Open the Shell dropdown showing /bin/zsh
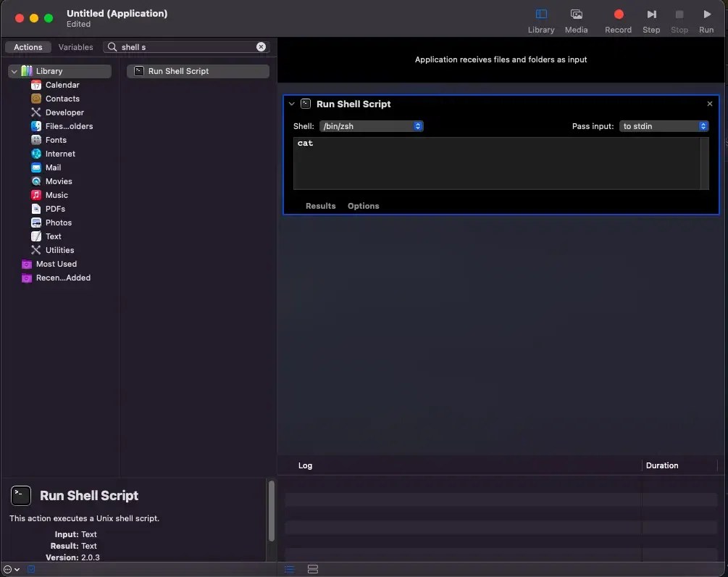This screenshot has width=728, height=577. (x=371, y=126)
